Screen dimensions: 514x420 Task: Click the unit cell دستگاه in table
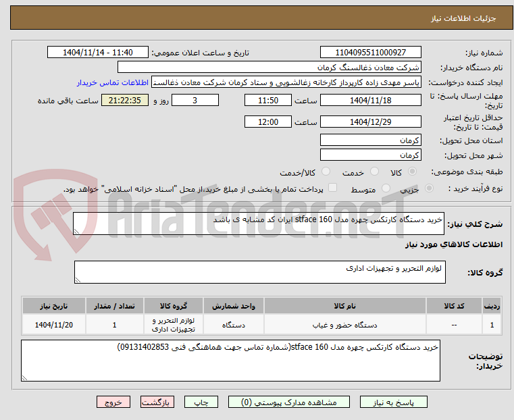[x=234, y=325]
